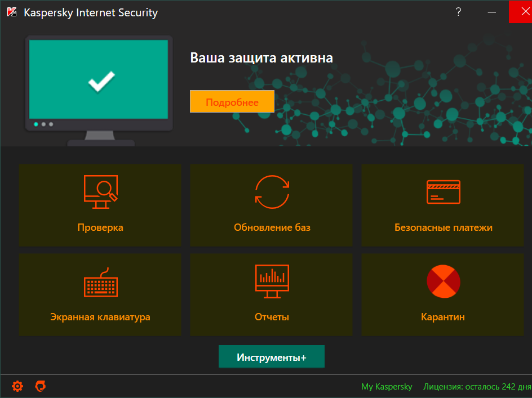Open the Карантин quarantine icon
Viewport: 532px width, 398px height.
444,281
